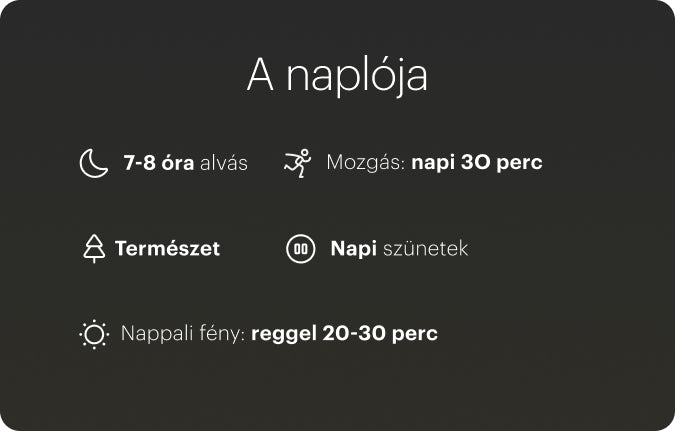Click the word "fény:"
This screenshot has width=675, height=431.
pos(220,334)
